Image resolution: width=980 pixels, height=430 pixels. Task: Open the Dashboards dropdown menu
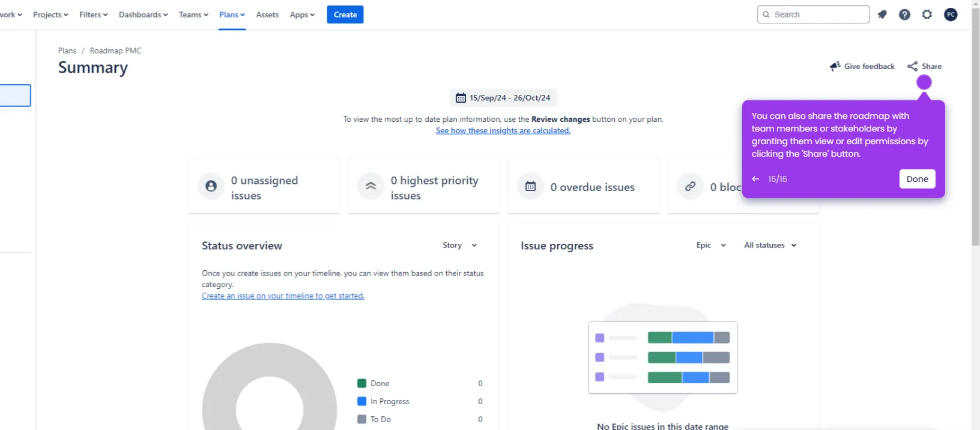pyautogui.click(x=144, y=14)
